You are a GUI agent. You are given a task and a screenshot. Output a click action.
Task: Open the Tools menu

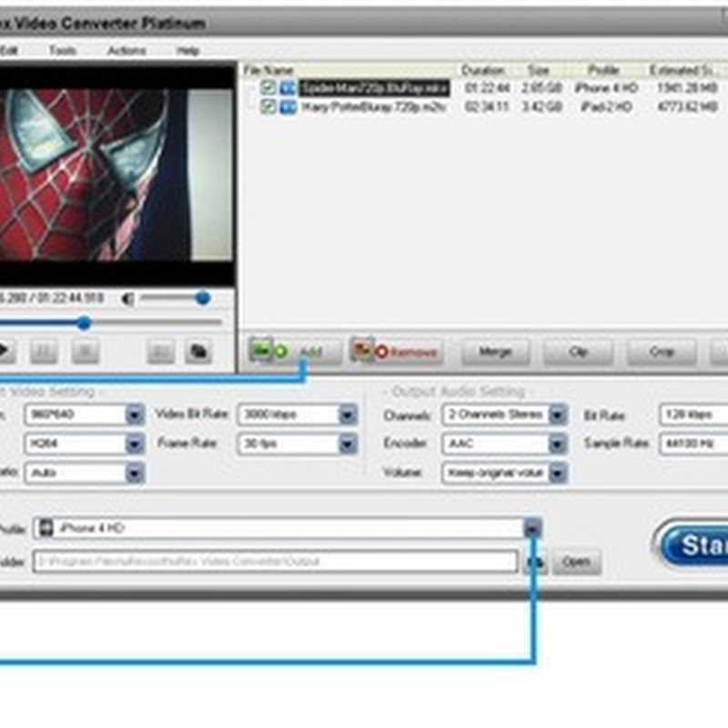coord(63,50)
